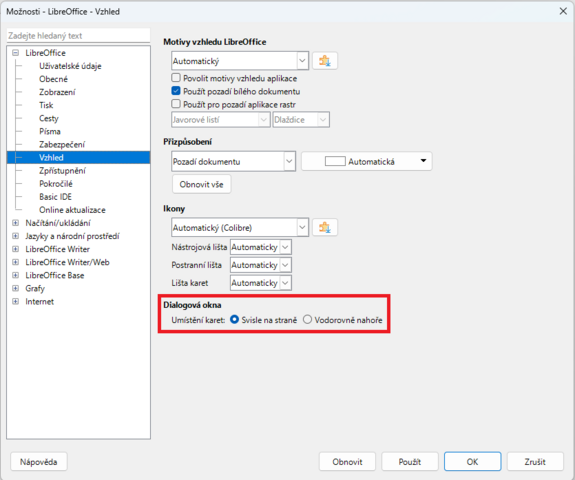
Task: Enable Povolit motivy vzhledu aplikace checkbox
Action: (176, 78)
